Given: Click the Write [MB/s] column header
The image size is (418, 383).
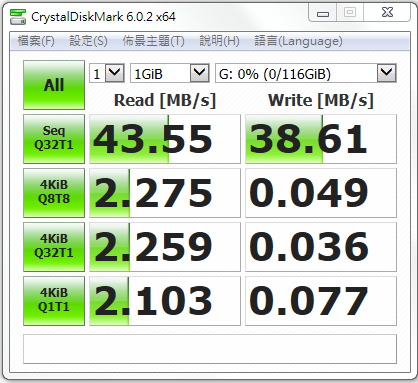Looking at the screenshot, I should click(321, 100).
